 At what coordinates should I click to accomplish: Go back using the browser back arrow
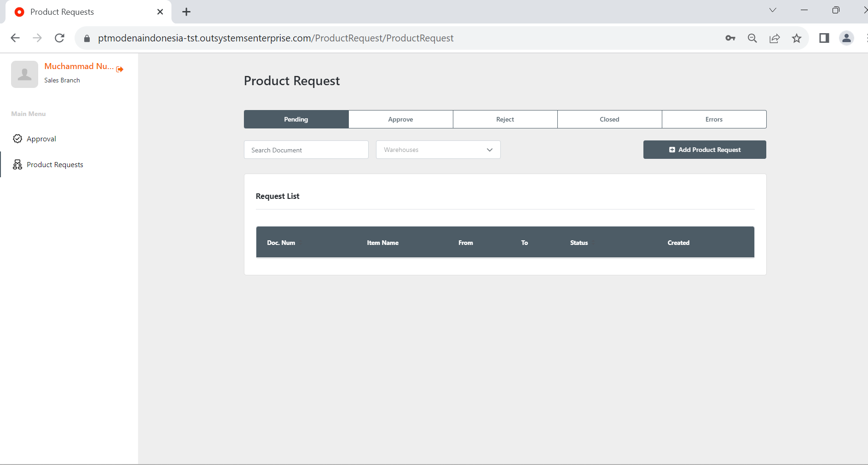tap(15, 38)
